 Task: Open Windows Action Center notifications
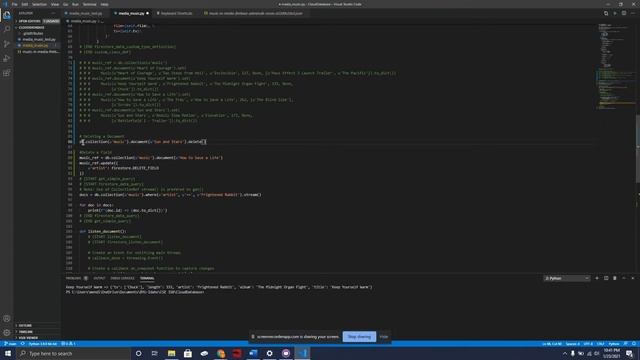click(629, 353)
